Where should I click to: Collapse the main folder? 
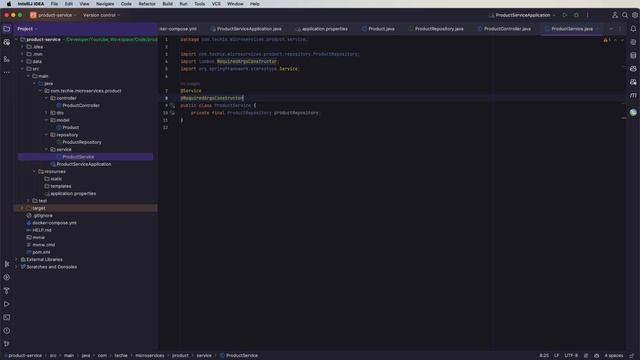[x=28, y=76]
